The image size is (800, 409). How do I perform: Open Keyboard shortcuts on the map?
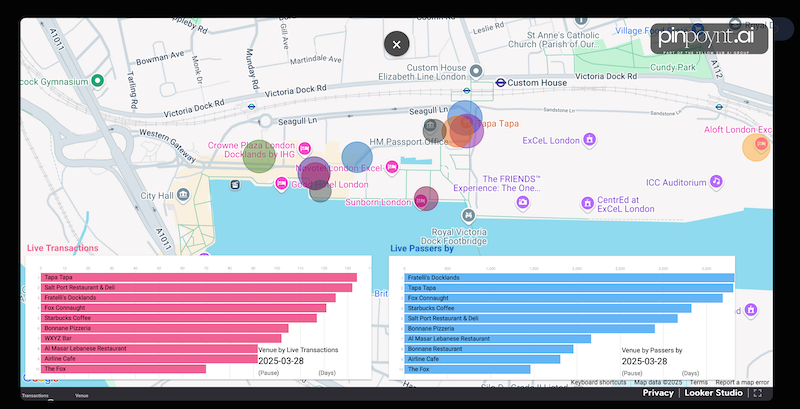[x=598, y=382]
